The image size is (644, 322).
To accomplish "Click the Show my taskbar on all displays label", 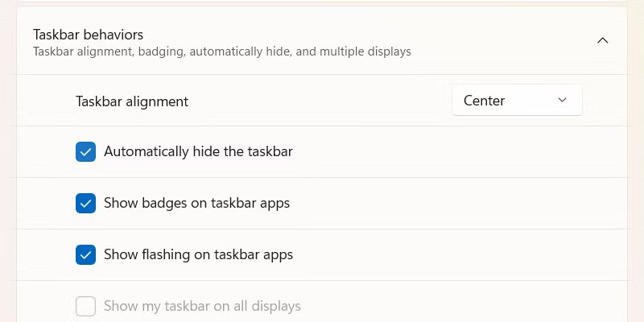I will 202,306.
